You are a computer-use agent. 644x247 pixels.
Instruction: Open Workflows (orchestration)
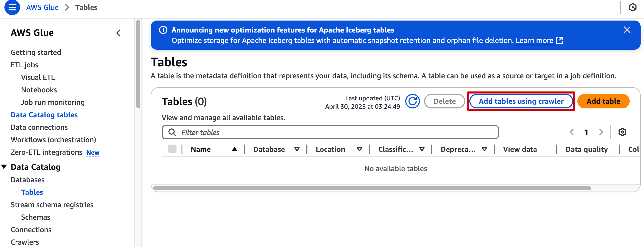pos(53,140)
